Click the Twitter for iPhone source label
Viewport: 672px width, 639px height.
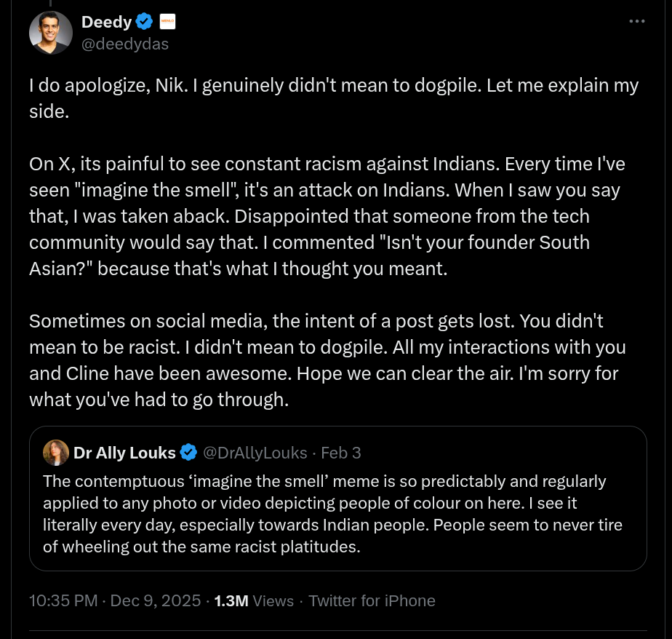(x=372, y=600)
